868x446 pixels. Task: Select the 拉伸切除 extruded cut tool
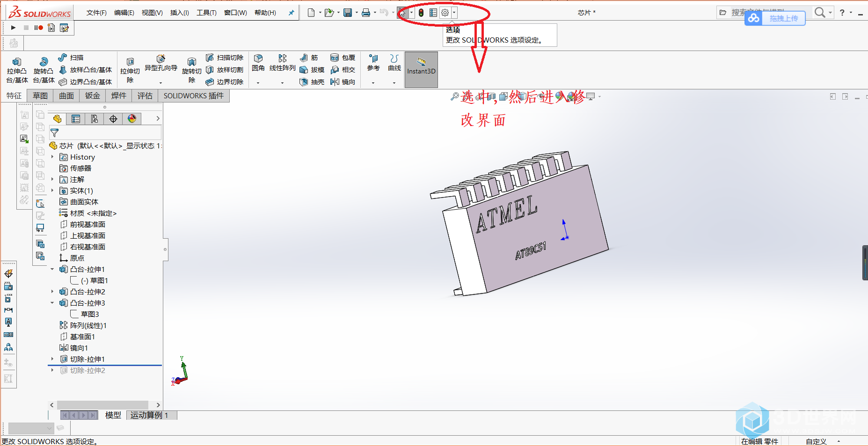pos(130,70)
